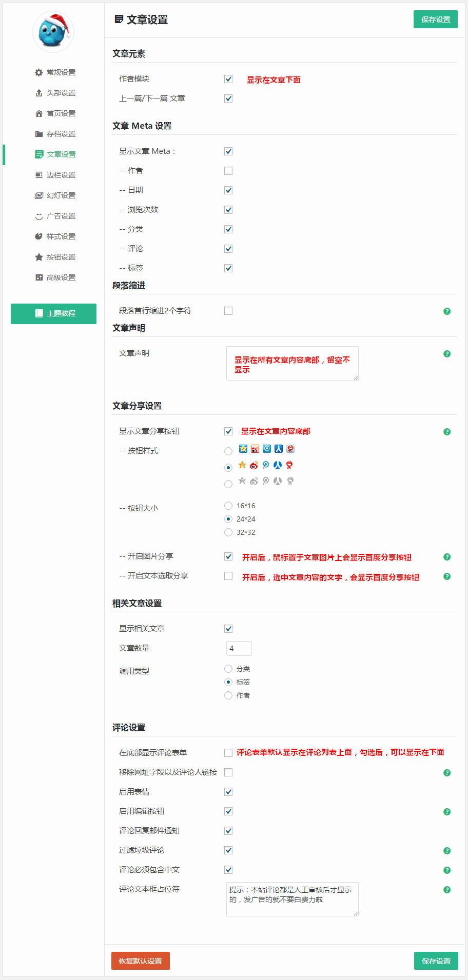
Task: Click the bird avatar with Santa hat
Action: point(53,32)
